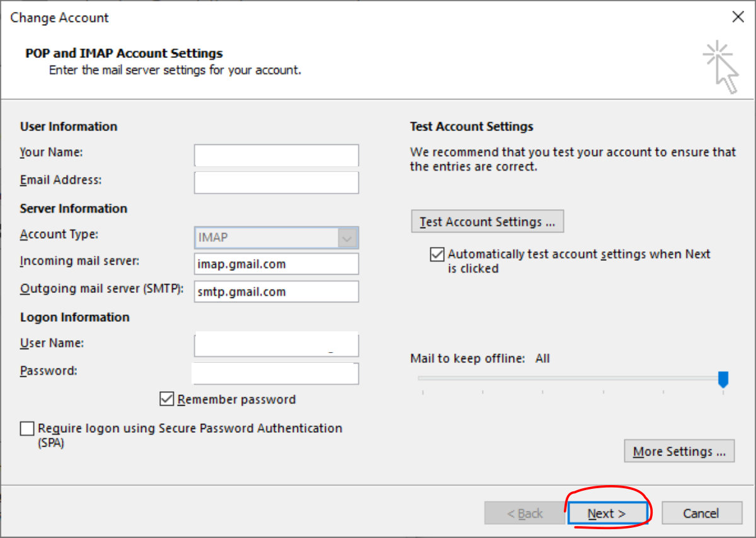
Task: Click the Next button
Action: coord(607,513)
